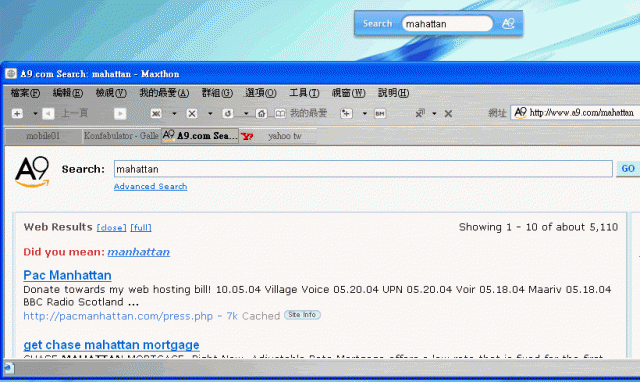
Task: Open 工具(T) menu
Action: coord(304,93)
